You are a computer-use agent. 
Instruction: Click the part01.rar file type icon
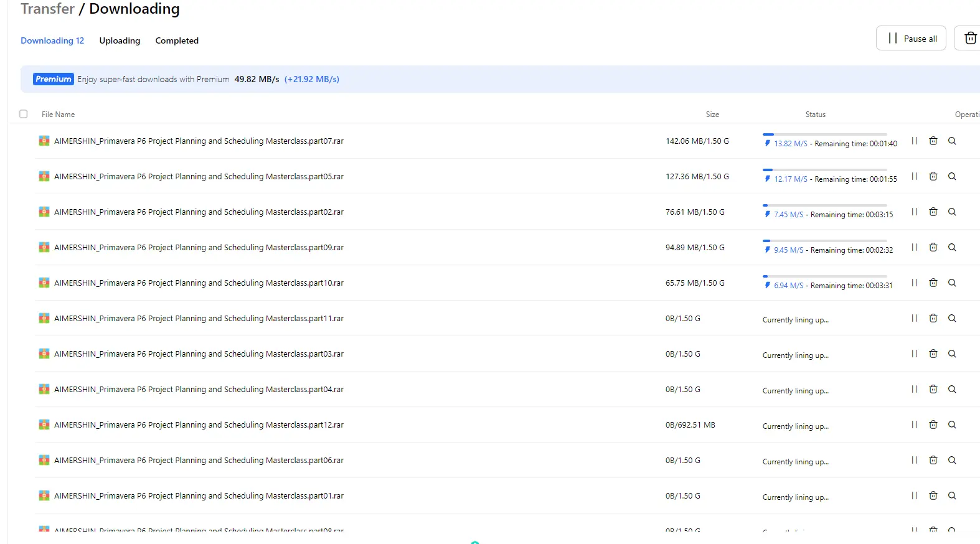tap(44, 495)
